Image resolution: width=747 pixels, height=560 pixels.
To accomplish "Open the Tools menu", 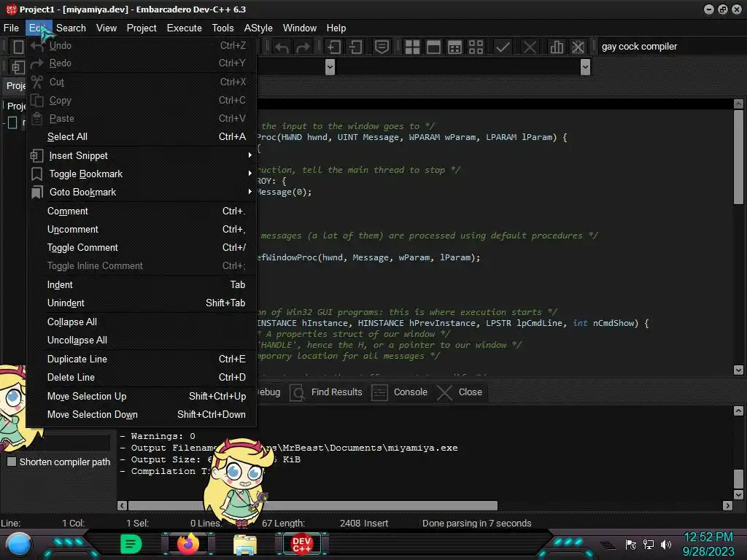I will click(223, 28).
